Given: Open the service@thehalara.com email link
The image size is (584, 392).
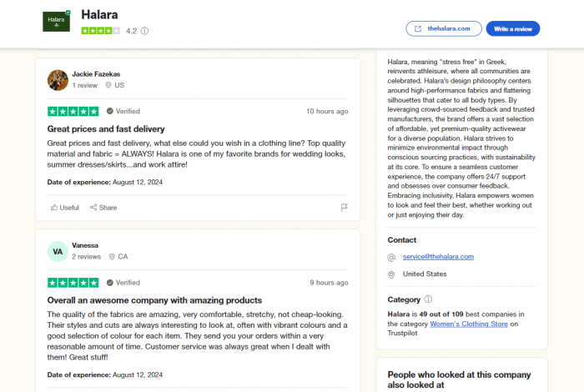Looking at the screenshot, I should (438, 257).
